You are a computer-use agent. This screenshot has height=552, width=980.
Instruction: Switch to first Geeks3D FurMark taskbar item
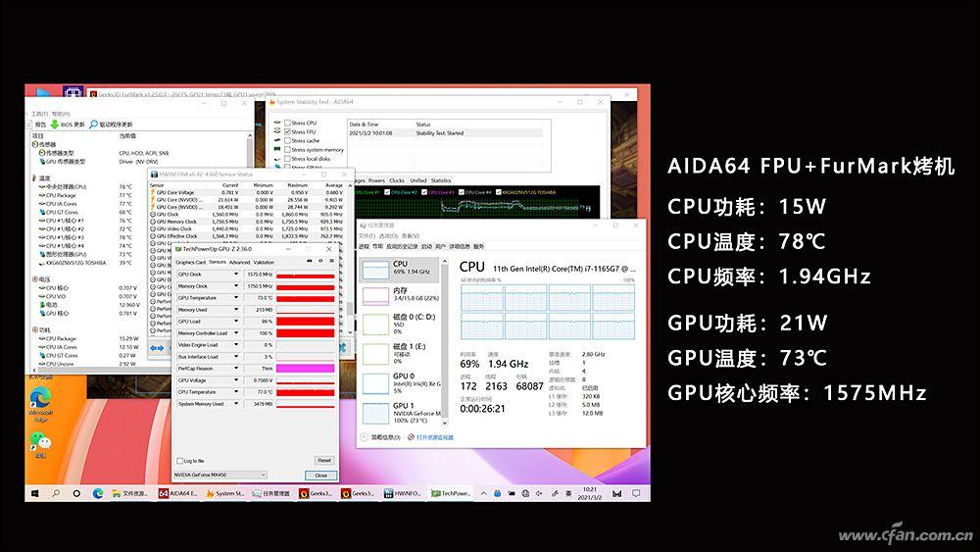tap(317, 493)
